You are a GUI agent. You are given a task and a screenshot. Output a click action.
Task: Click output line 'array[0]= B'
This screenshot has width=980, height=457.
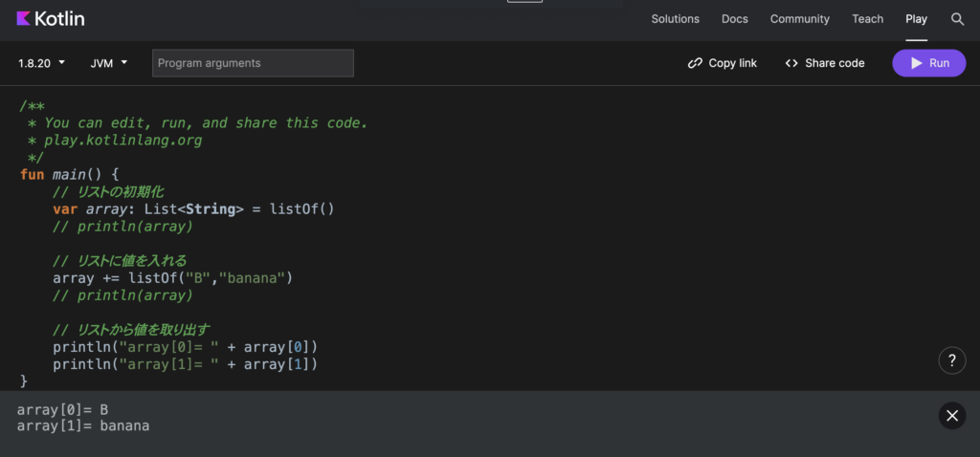62,410
